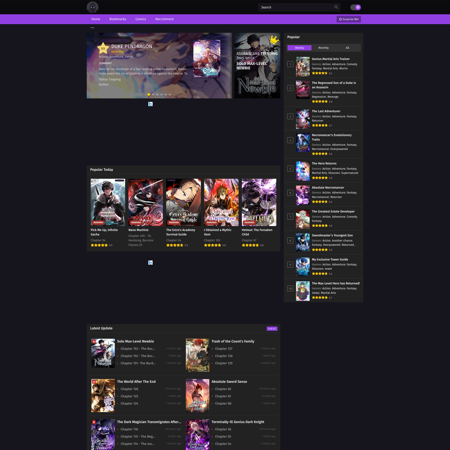Open Trash of the Count's Family Chapter 127
Viewport: 450px width, 450px height.
point(223,349)
